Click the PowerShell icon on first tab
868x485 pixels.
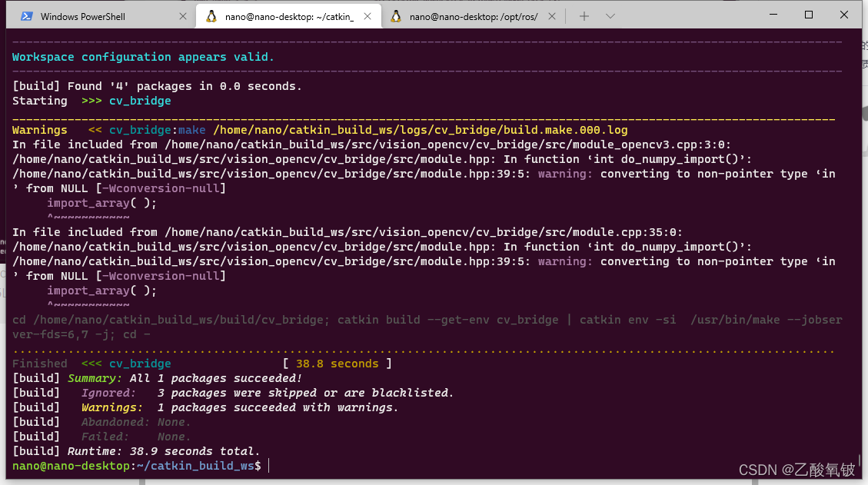click(26, 17)
